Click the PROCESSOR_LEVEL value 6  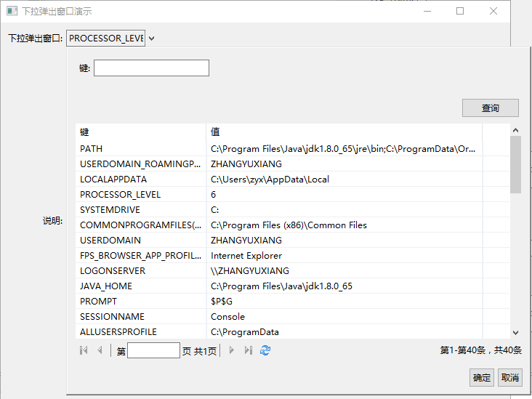coord(213,194)
